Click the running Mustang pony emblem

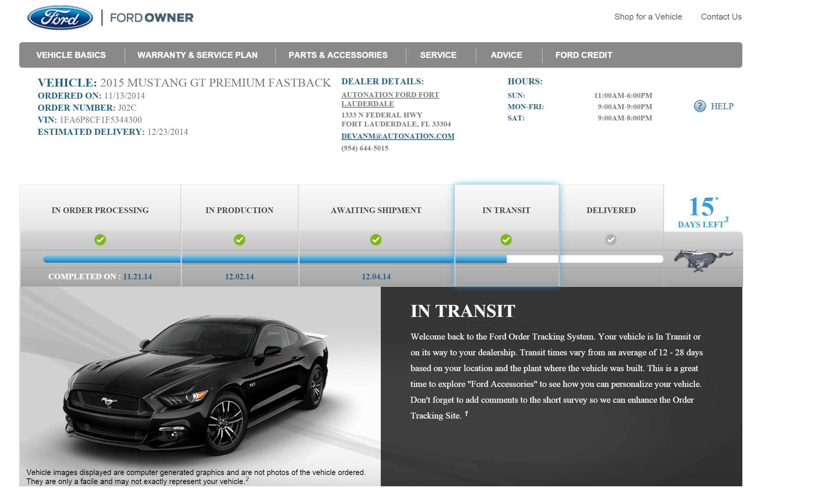[x=703, y=260]
